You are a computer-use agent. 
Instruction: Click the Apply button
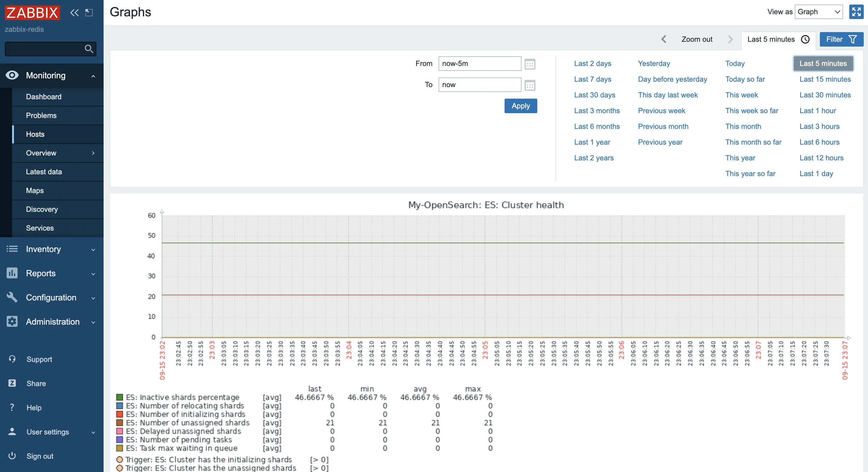click(520, 106)
